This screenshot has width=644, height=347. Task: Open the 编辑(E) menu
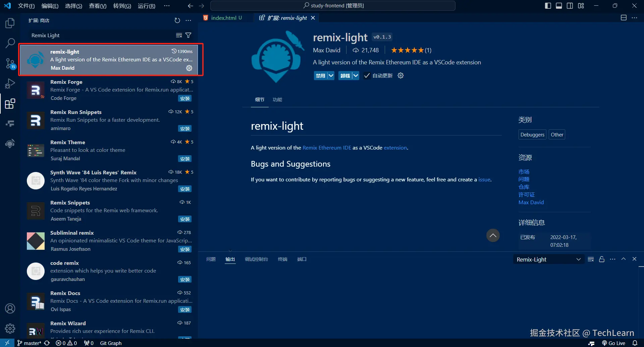[x=50, y=6]
